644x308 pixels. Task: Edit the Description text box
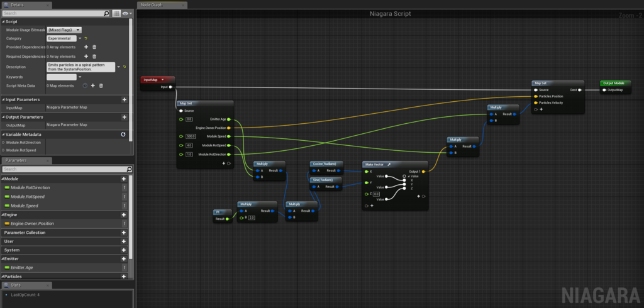81,67
